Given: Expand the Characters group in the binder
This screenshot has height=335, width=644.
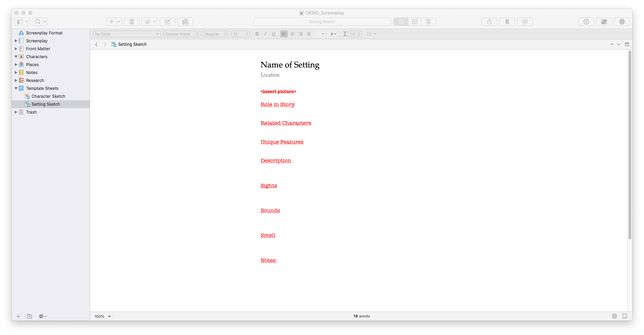Looking at the screenshot, I should [16, 56].
